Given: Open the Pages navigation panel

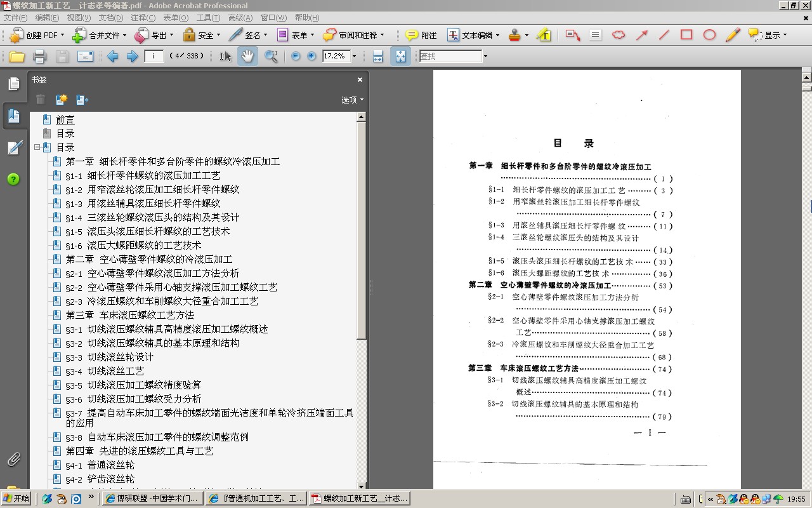Looking at the screenshot, I should 13,84.
